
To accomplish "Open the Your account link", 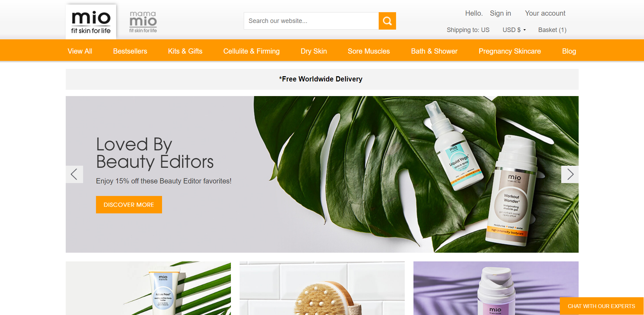I will [545, 13].
